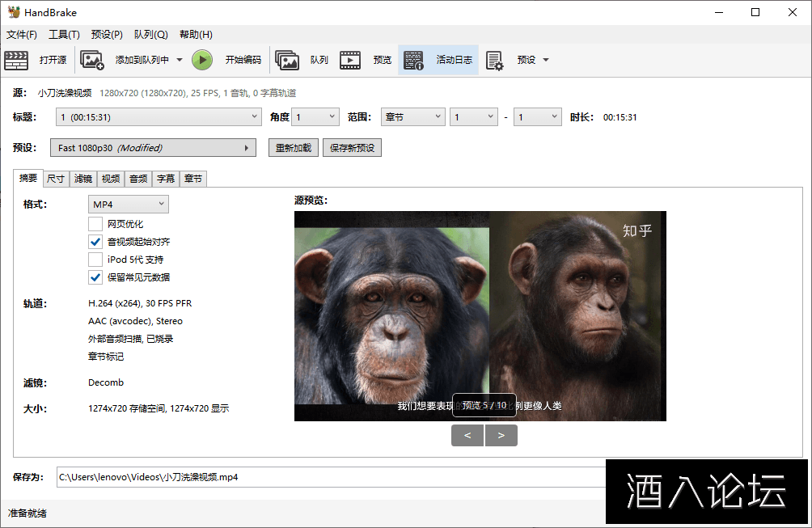
Task: Open the 标题 title dropdown
Action: pyautogui.click(x=158, y=117)
